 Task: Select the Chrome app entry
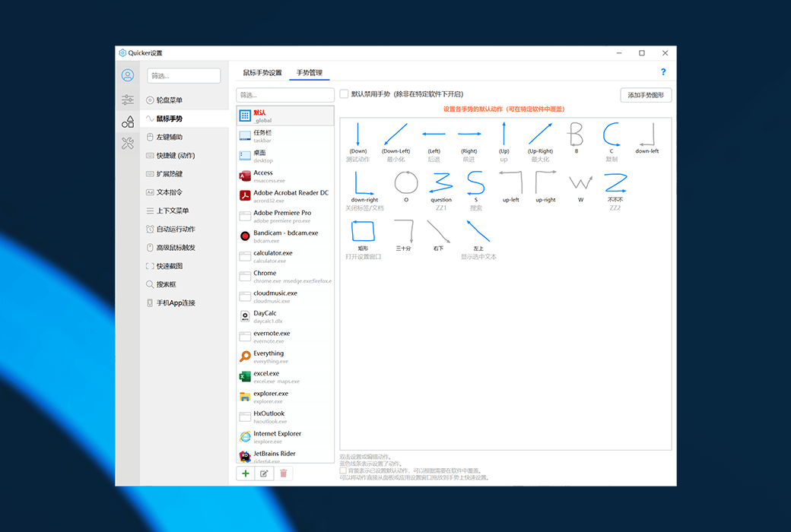(285, 277)
